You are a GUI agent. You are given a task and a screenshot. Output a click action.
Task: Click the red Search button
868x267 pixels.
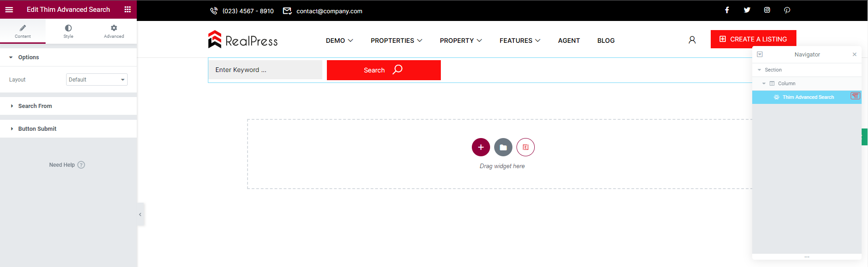pyautogui.click(x=384, y=70)
